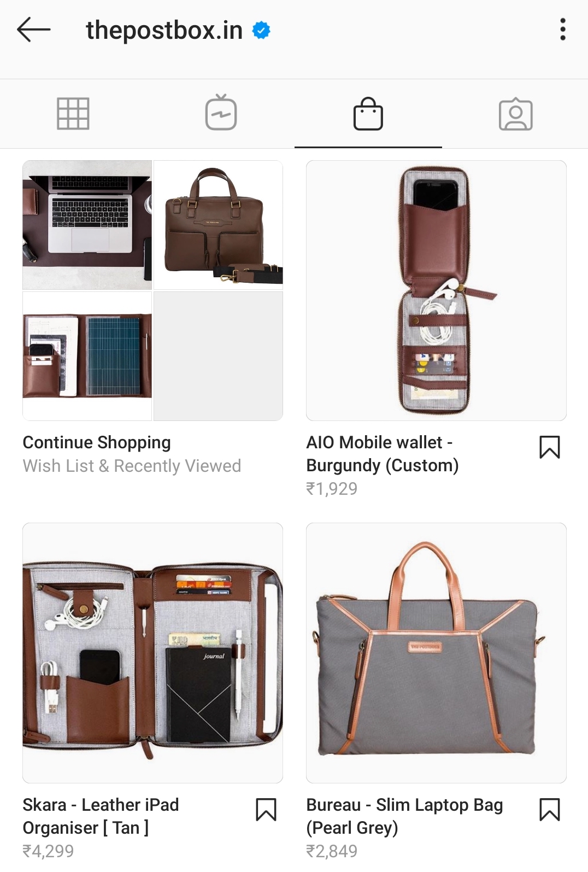Switch to the posts grid tab
The height and width of the screenshot is (872, 588).
(73, 114)
